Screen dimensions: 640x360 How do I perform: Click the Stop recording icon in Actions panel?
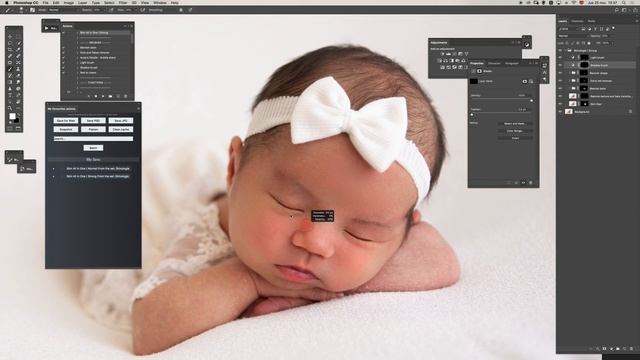tap(89, 96)
